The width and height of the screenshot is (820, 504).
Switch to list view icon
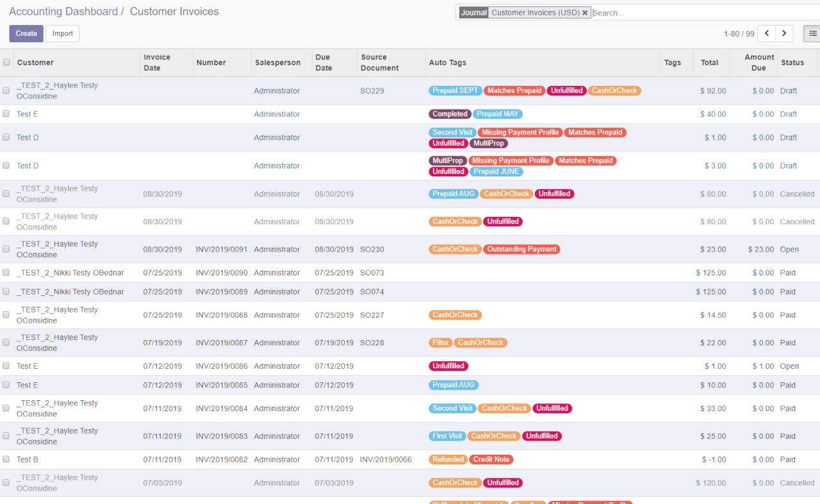812,34
